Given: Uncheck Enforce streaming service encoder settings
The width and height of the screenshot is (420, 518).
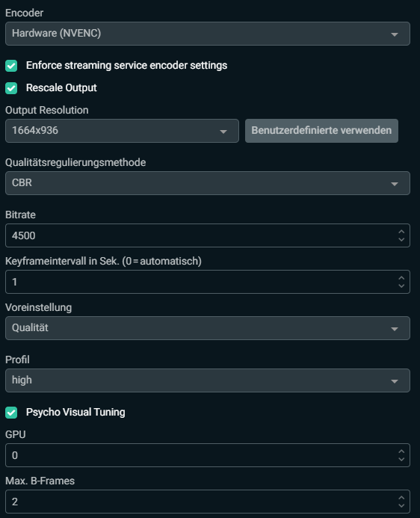Looking at the screenshot, I should tap(11, 66).
